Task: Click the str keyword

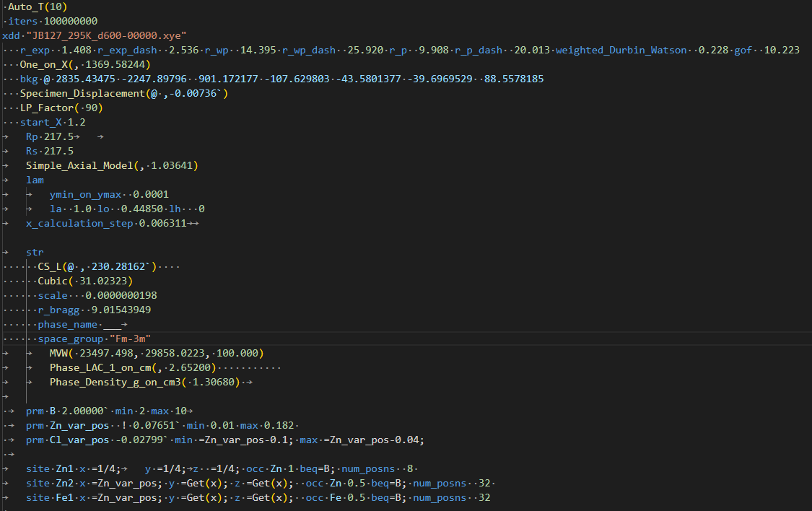Action: [35, 253]
